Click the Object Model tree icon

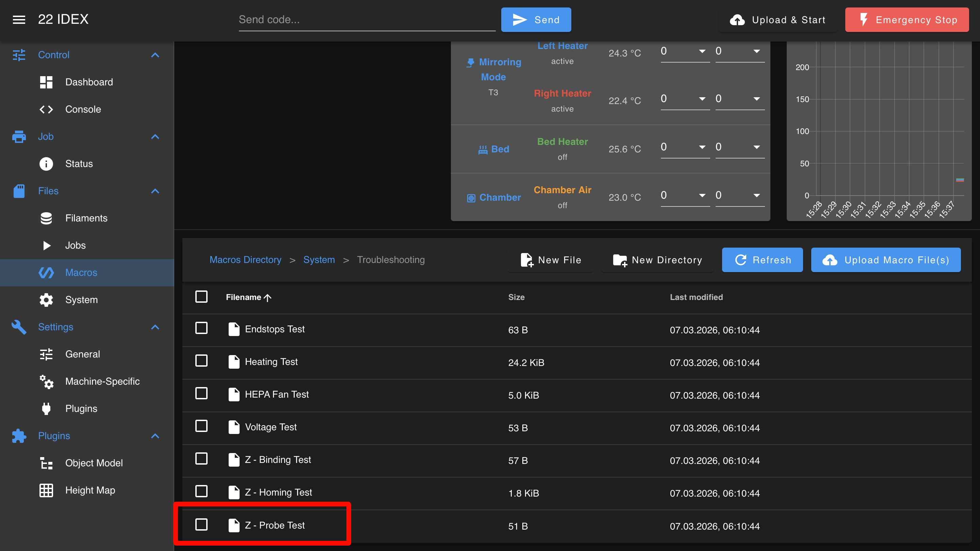coord(46,463)
